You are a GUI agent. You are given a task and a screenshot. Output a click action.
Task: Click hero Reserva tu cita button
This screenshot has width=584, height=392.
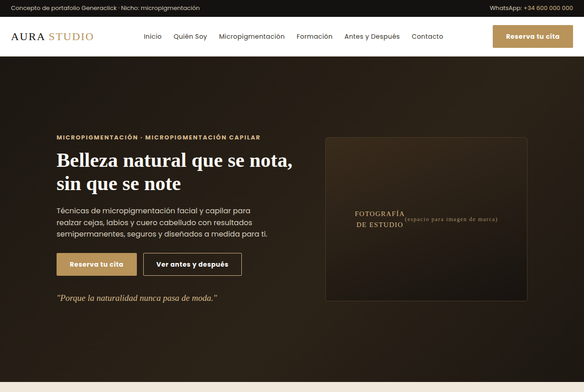tap(97, 264)
